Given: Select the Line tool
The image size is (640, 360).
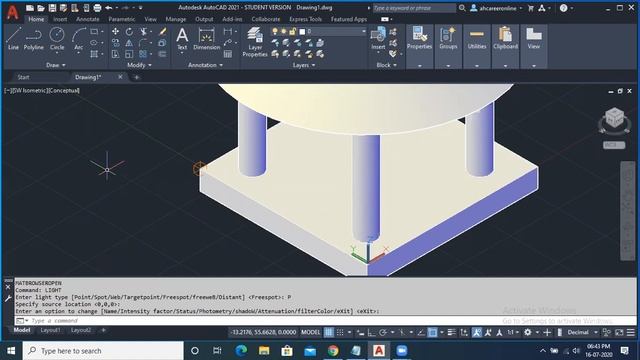Looking at the screenshot, I should (13, 39).
